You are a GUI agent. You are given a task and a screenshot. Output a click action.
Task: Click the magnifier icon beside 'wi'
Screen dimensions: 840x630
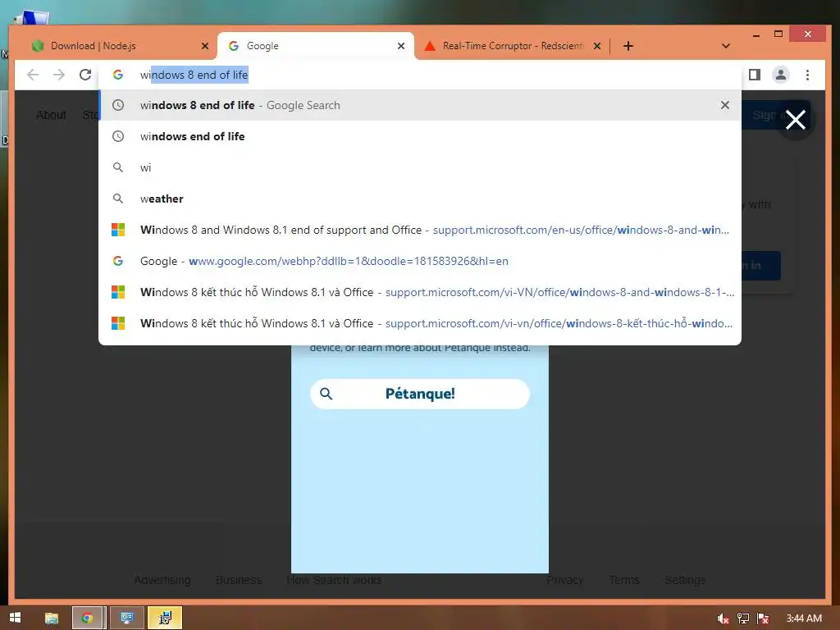pos(118,167)
